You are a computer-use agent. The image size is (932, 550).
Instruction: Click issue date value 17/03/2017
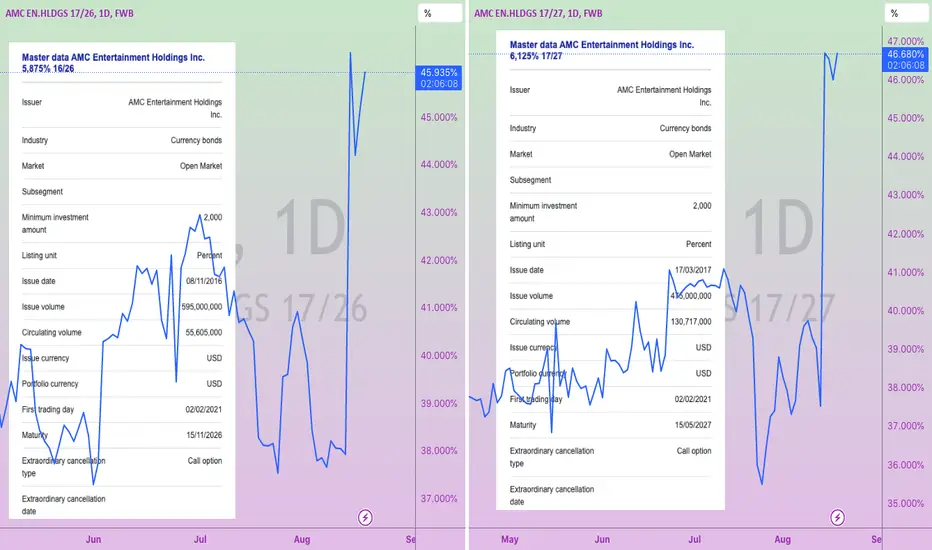click(x=693, y=270)
